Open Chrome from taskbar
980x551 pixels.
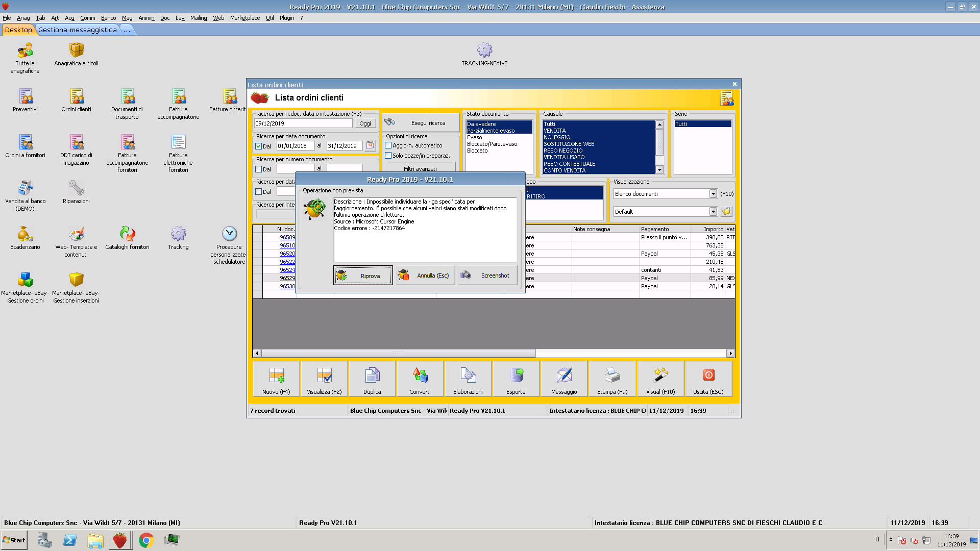(146, 540)
